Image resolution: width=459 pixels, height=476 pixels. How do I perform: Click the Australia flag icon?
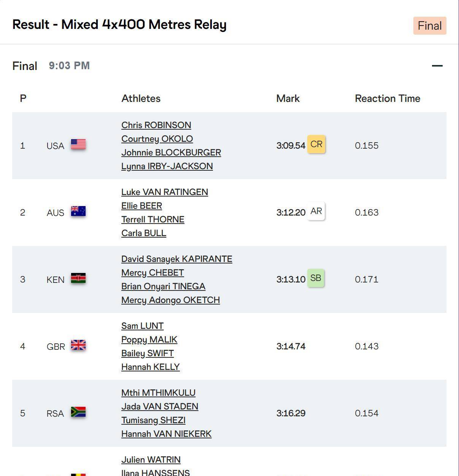[x=78, y=211]
